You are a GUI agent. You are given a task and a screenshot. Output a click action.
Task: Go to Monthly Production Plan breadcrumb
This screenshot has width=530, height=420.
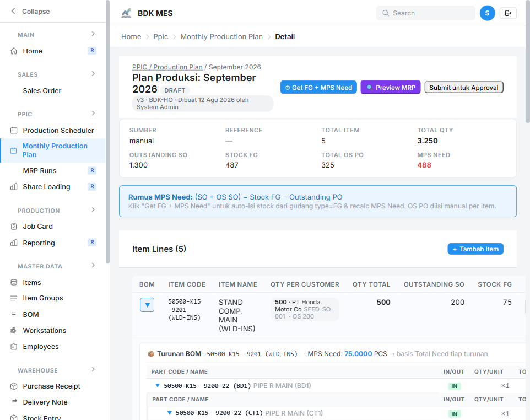221,36
